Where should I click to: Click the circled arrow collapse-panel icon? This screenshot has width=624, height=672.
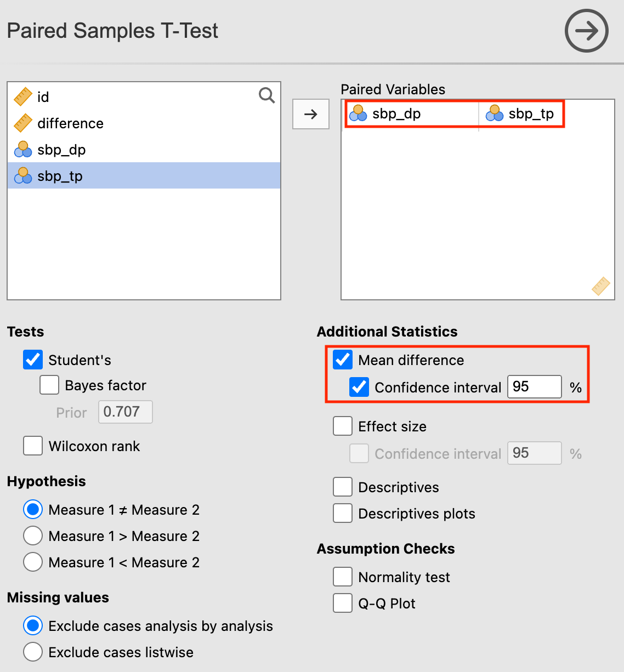[x=586, y=31]
